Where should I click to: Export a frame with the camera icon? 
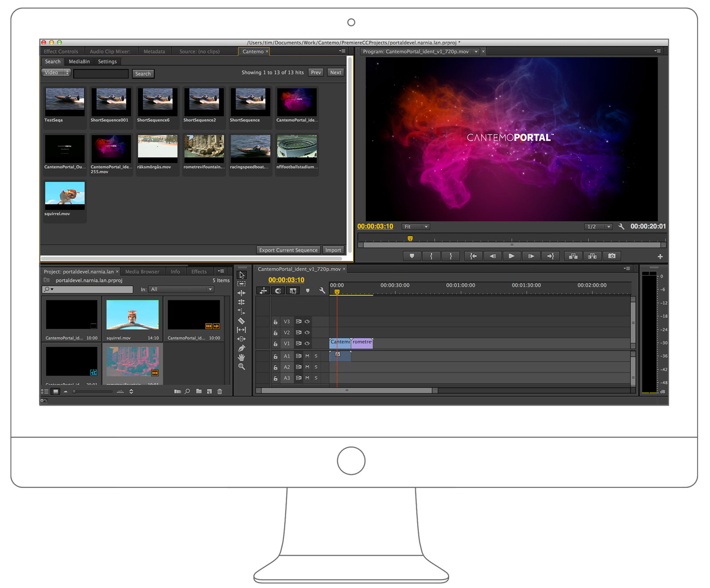click(612, 256)
